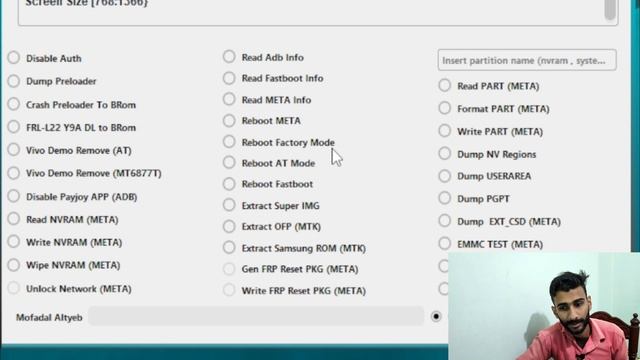Choose Format PART (META)

pyautogui.click(x=444, y=108)
